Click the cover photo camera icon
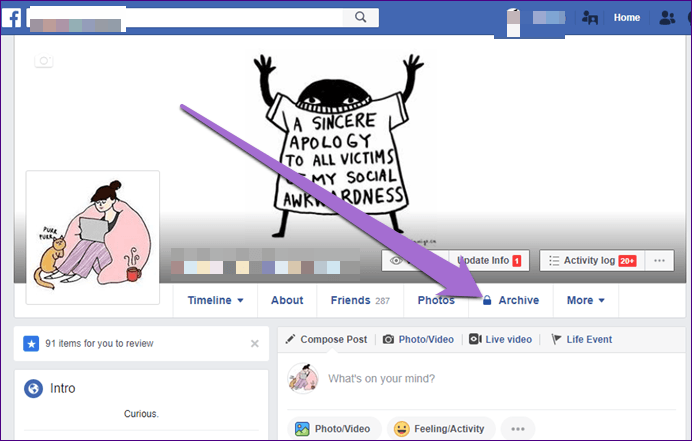This screenshot has width=692, height=441. pyautogui.click(x=44, y=60)
